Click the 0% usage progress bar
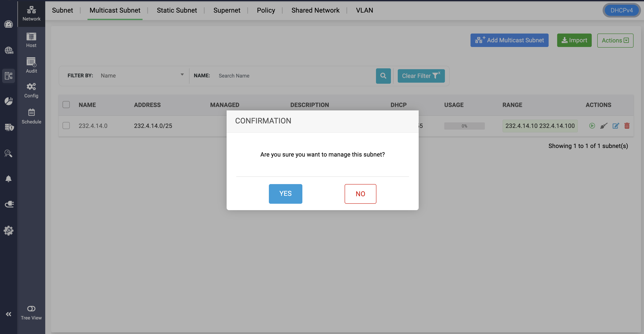The image size is (644, 334). click(464, 126)
